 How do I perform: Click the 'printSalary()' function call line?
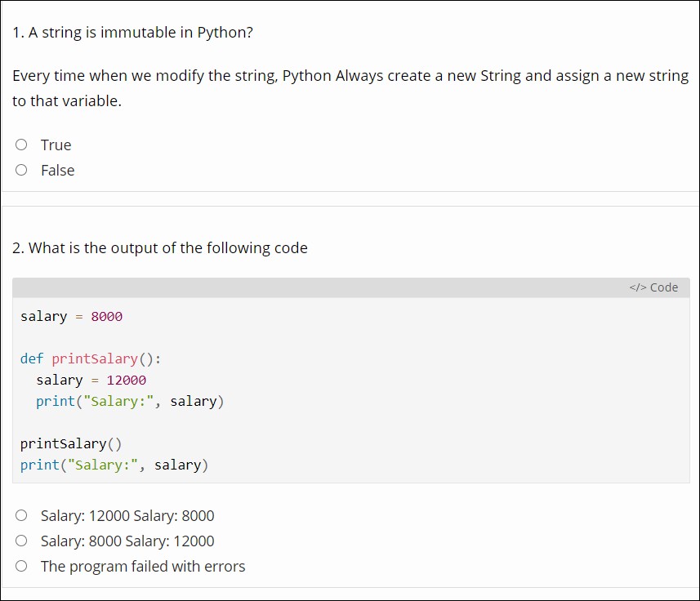[71, 444]
